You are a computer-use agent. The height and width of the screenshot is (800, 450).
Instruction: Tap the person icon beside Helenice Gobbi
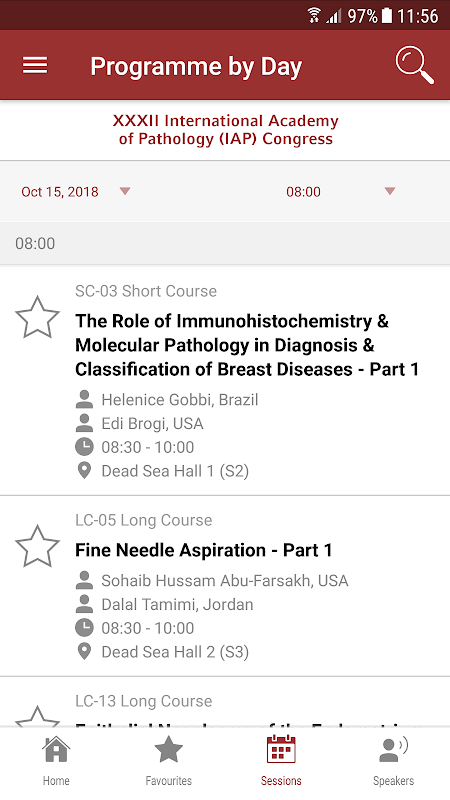coord(84,399)
